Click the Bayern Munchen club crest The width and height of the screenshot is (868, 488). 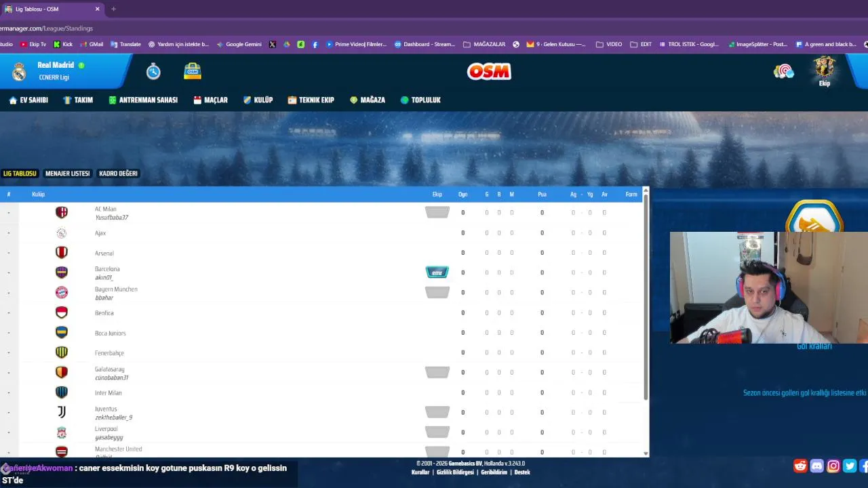point(62,292)
